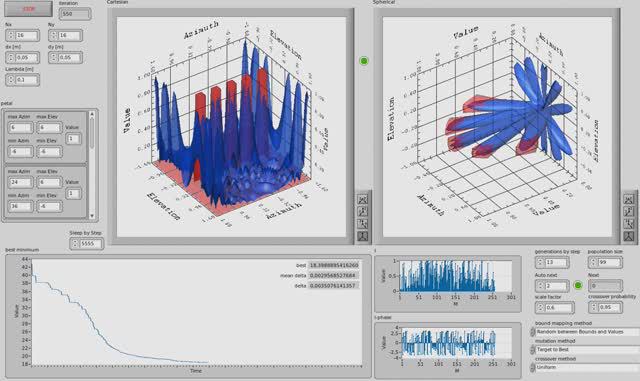Click the population size field showing 99
640x381 pixels.
pyautogui.click(x=609, y=262)
